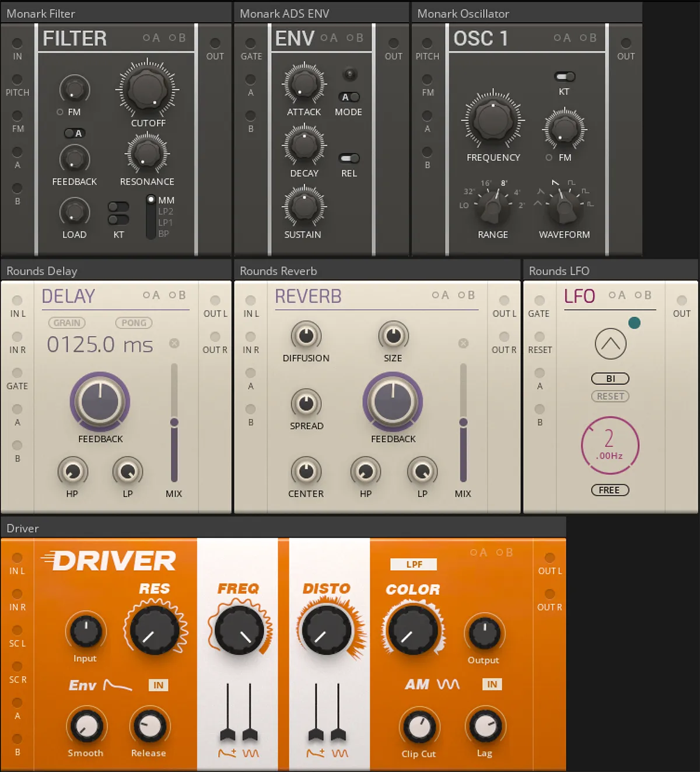Toggle the MODE A switch in ENV
The width and height of the screenshot is (700, 772).
pos(349,97)
